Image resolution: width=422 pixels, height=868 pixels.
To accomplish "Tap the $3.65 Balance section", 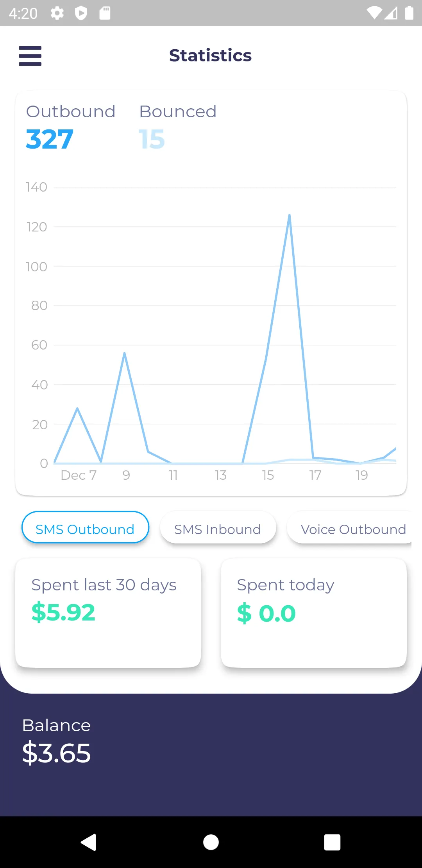I will [x=57, y=741].
